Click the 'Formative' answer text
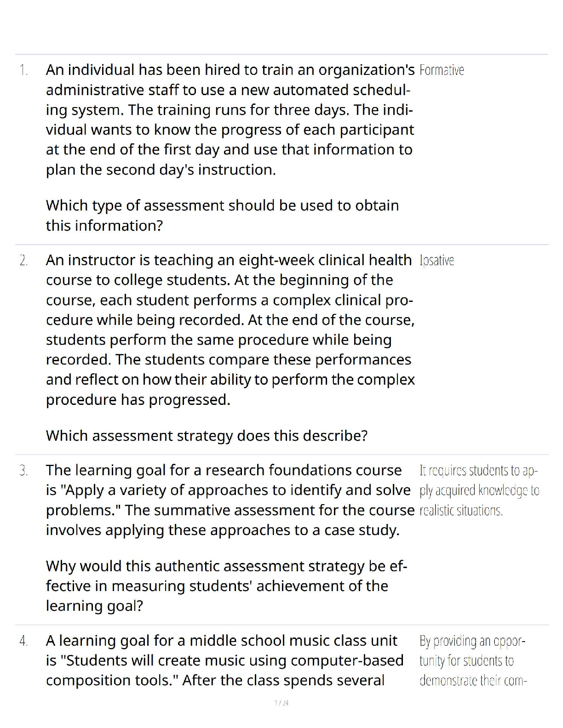 (442, 70)
